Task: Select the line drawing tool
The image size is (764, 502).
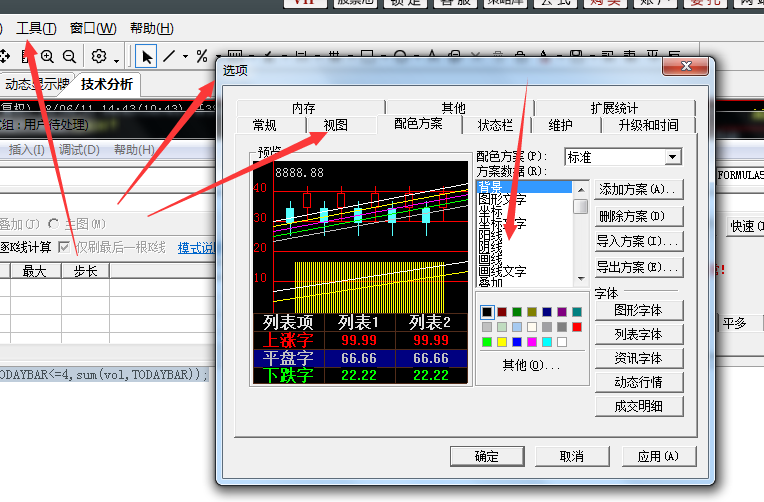Action: (x=169, y=56)
